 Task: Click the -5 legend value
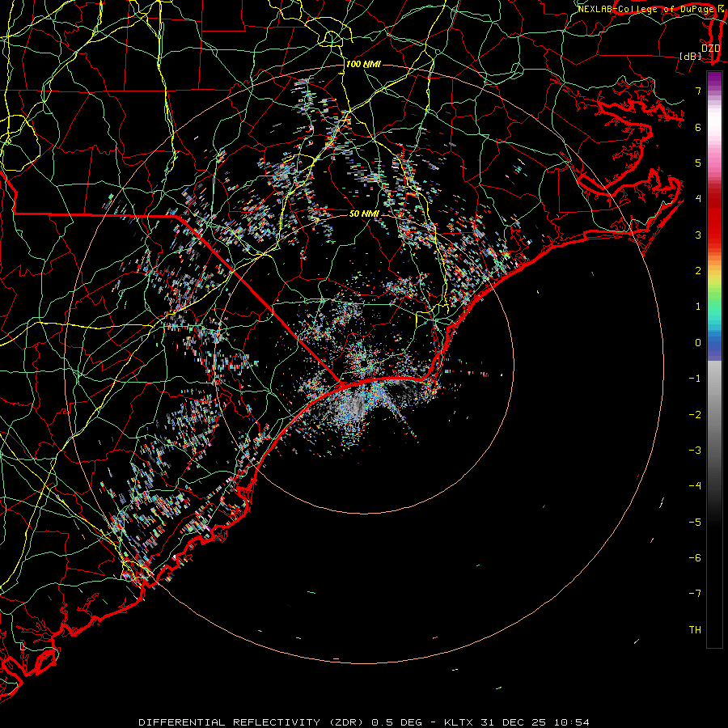click(695, 523)
